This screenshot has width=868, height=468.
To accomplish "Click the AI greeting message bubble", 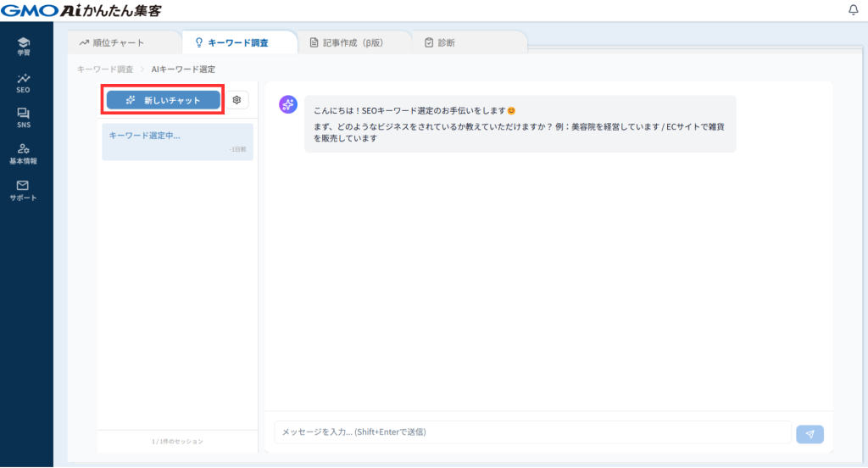I will (x=520, y=124).
